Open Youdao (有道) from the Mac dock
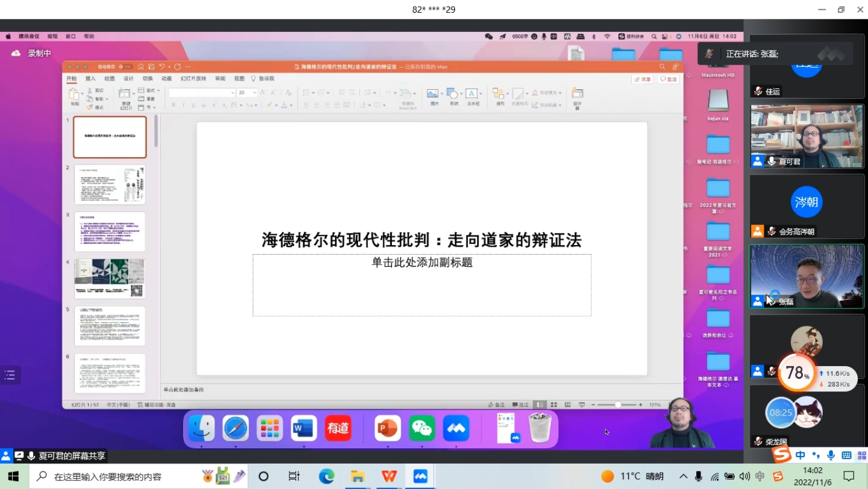Image resolution: width=868 pixels, height=489 pixels. coord(338,428)
